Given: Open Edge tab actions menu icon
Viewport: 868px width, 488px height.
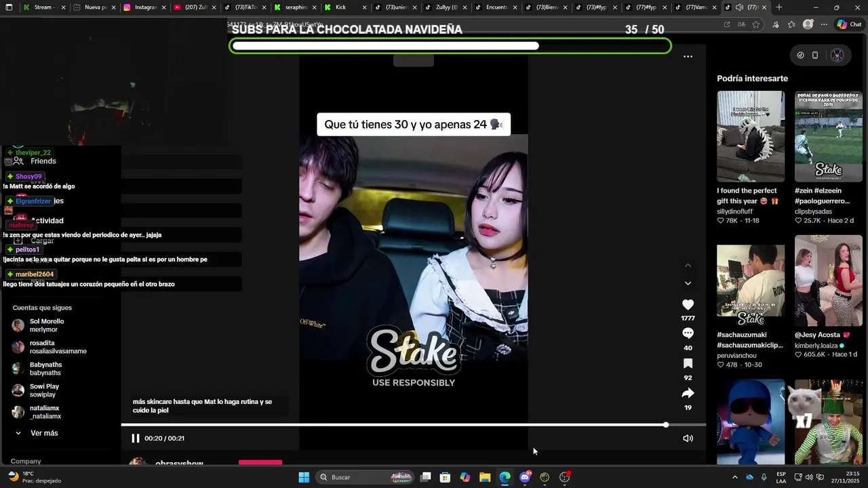Looking at the screenshot, I should (x=9, y=7).
